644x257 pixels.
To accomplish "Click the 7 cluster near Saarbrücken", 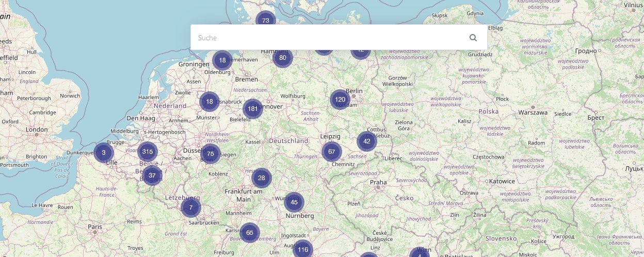I will (191, 207).
